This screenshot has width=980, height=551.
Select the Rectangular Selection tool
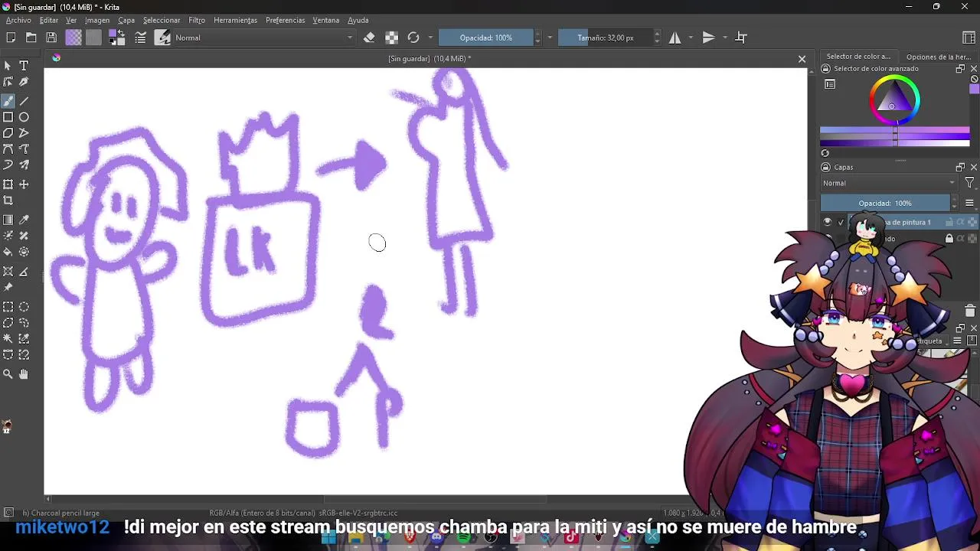point(8,307)
